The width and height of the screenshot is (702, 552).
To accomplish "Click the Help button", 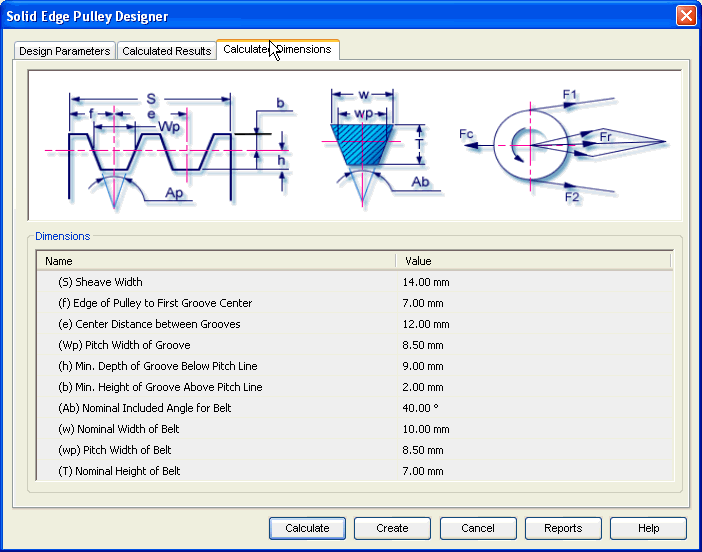I will click(x=648, y=528).
